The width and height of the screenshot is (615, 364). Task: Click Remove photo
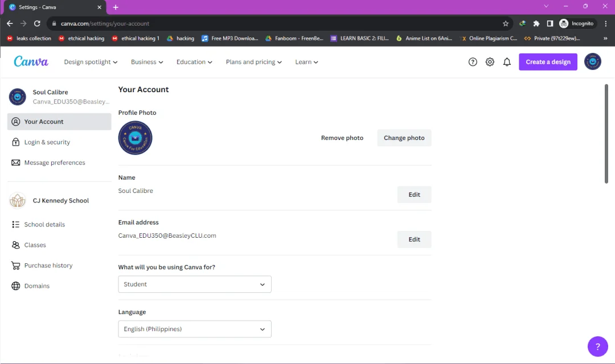tap(342, 138)
